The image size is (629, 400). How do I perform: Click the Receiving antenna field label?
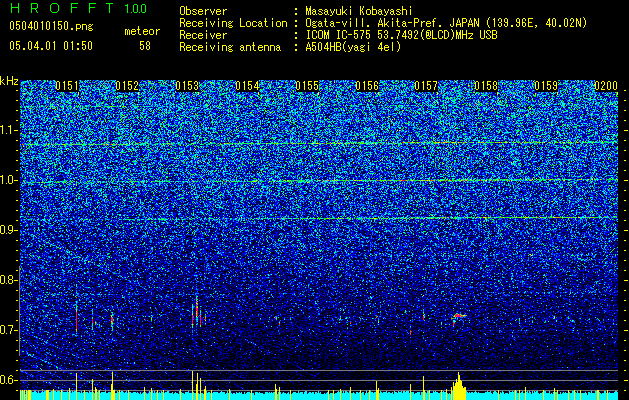click(230, 47)
